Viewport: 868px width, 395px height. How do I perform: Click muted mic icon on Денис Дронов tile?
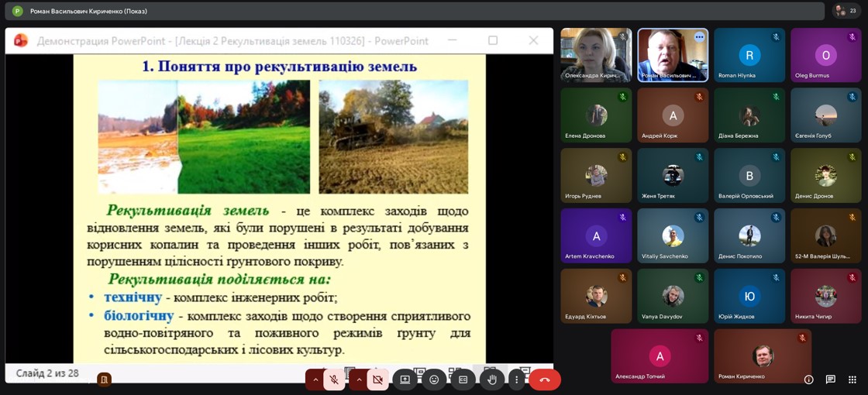coord(852,158)
